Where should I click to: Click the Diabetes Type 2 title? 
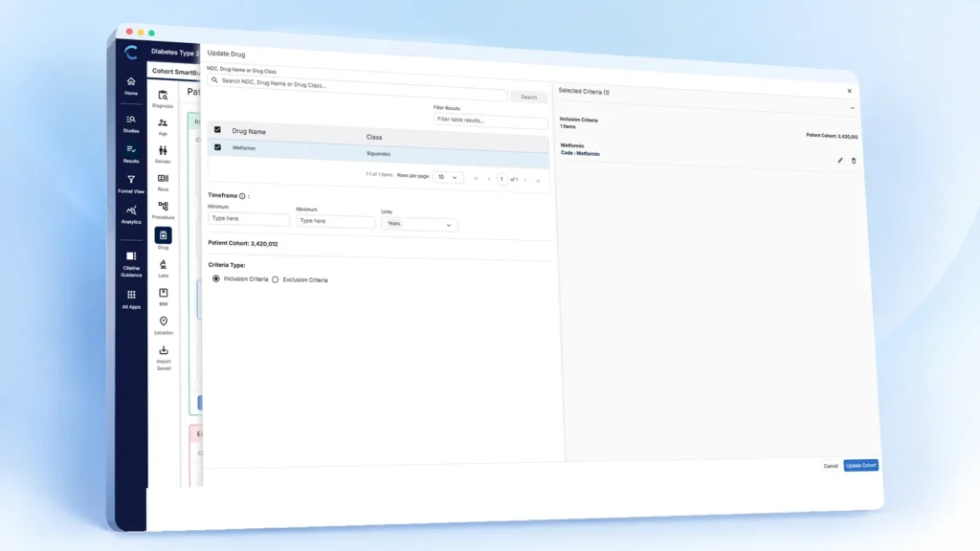pyautogui.click(x=174, y=53)
